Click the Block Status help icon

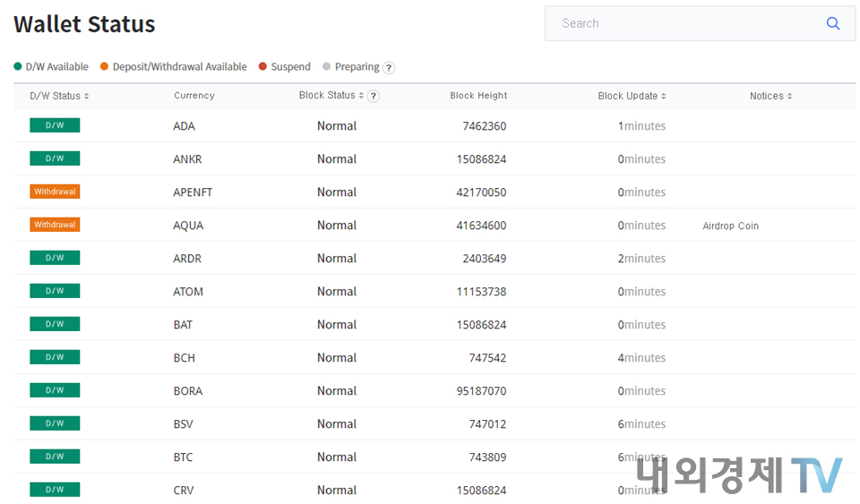click(374, 97)
